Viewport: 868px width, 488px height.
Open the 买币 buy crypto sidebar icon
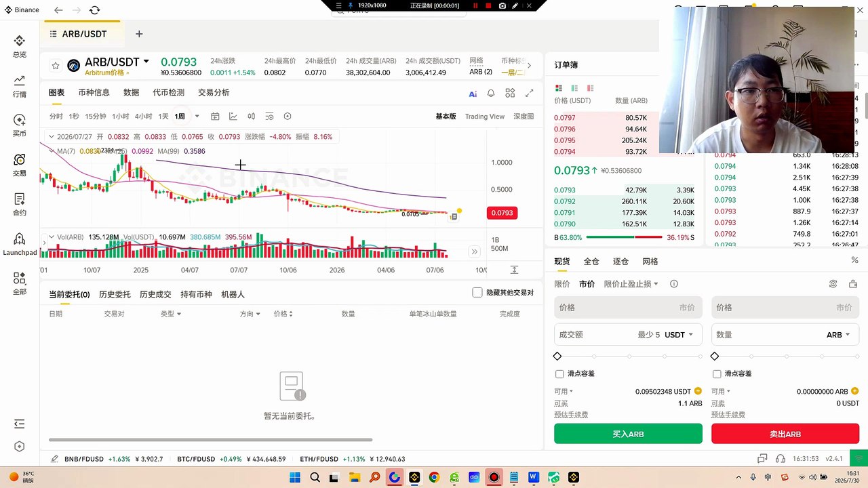(x=19, y=125)
